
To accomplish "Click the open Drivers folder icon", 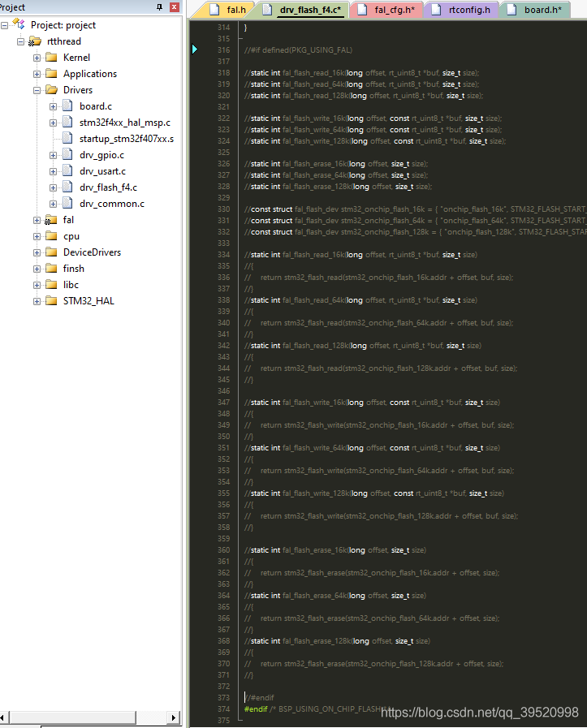I will pyautogui.click(x=51, y=90).
